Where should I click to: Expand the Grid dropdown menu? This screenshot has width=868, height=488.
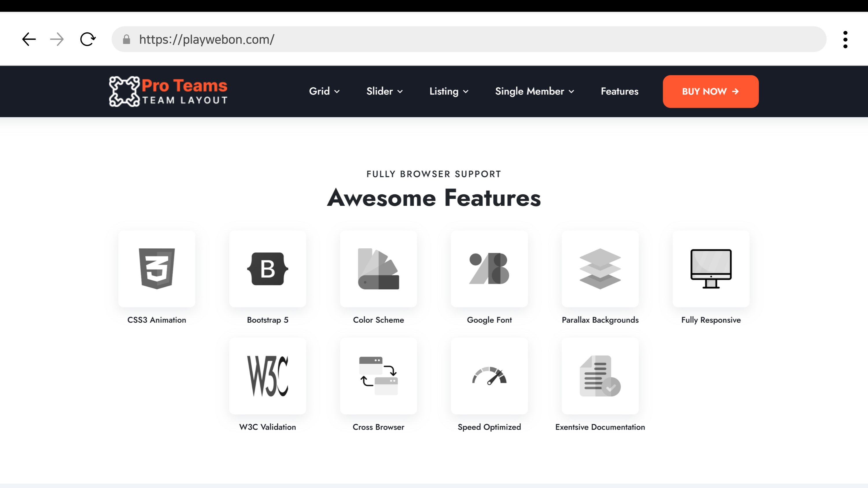(x=324, y=91)
